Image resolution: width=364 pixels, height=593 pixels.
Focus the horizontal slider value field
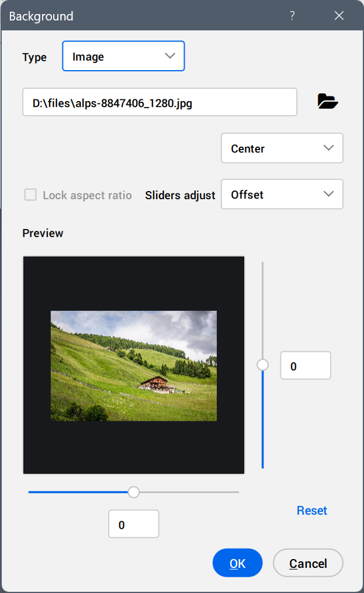pos(134,524)
